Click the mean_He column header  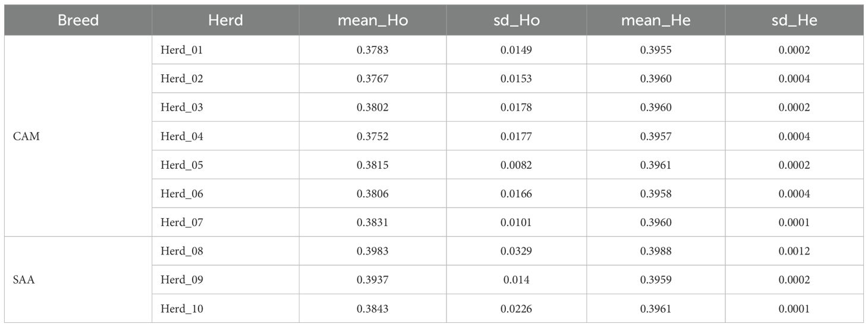(656, 20)
